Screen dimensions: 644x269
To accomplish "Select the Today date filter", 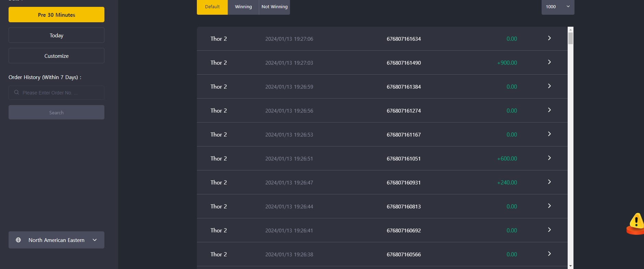I will tap(56, 35).
